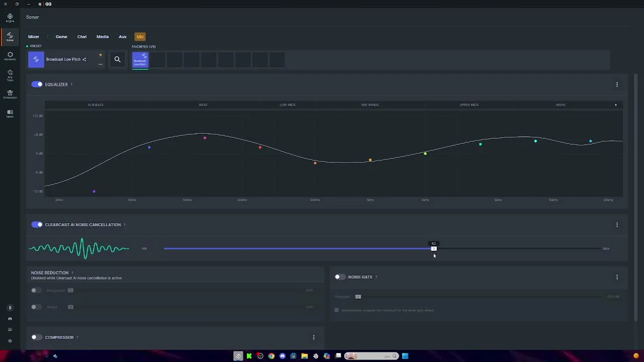The height and width of the screenshot is (362, 644).
Task: Expand the equalizer band dropdown arrow
Action: click(615, 105)
